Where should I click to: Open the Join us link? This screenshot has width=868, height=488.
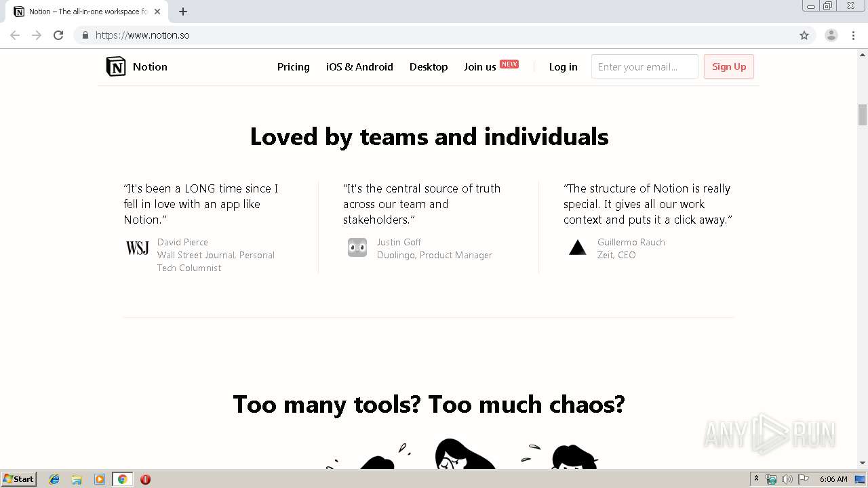click(x=479, y=66)
